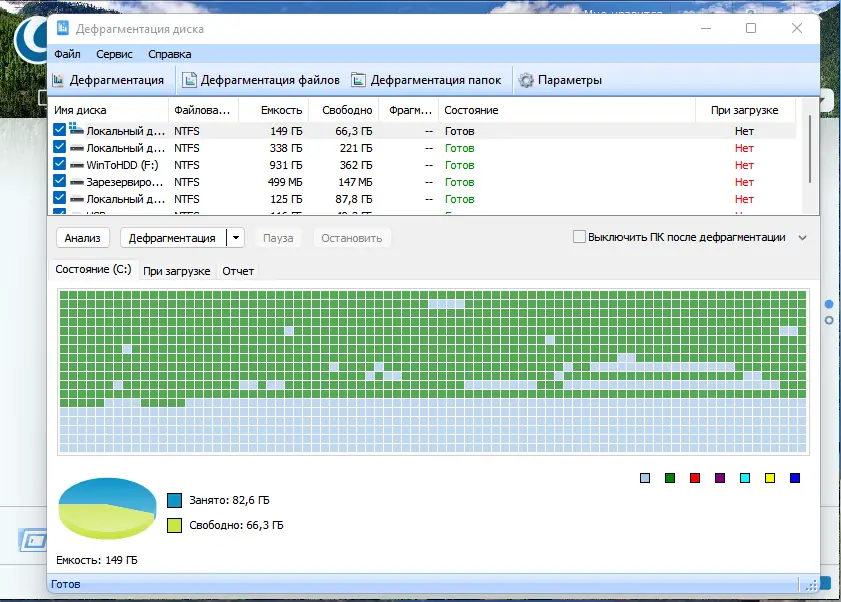This screenshot has width=841, height=602.
Task: Click the red legend swatch
Action: click(x=695, y=478)
